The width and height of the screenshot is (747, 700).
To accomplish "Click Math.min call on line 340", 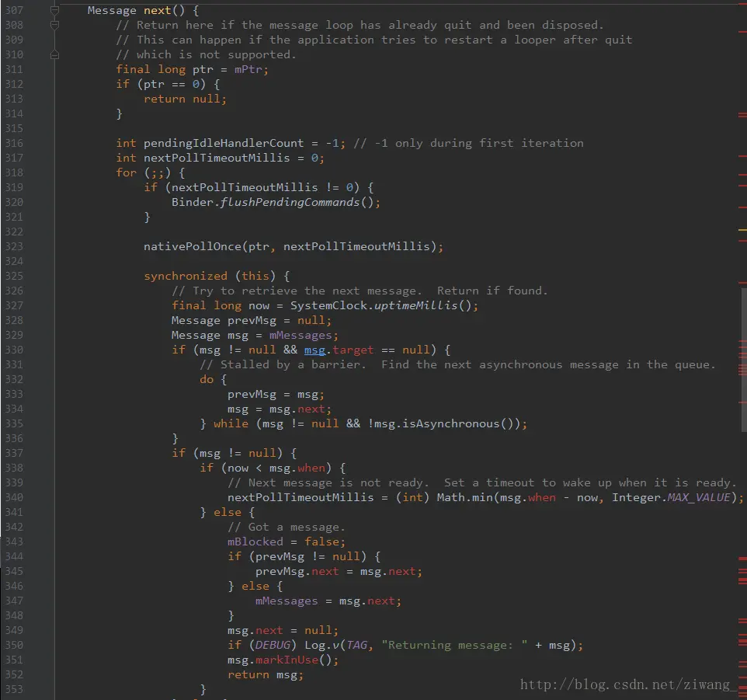I will click(x=465, y=498).
